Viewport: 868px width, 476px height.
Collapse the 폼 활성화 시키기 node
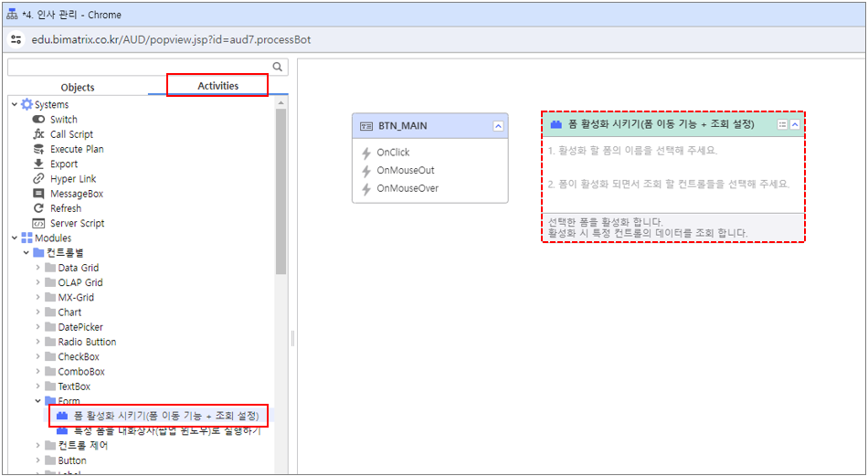click(795, 124)
